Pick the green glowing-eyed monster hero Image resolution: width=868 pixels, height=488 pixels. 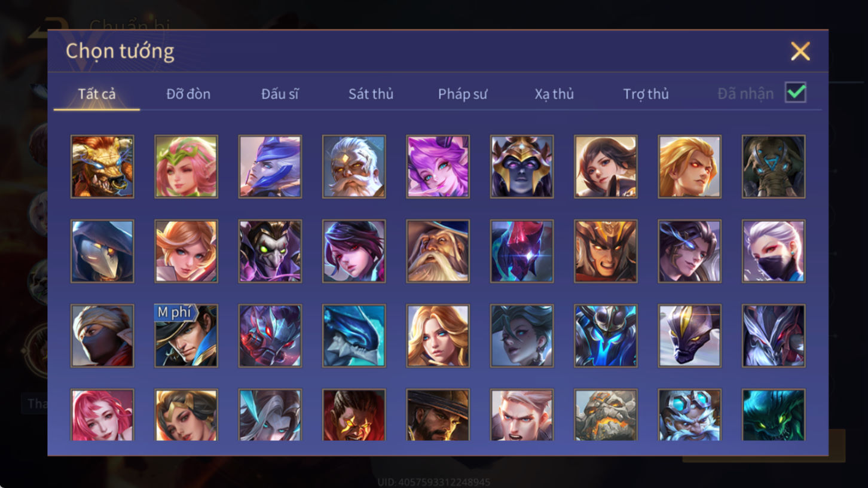click(x=774, y=415)
